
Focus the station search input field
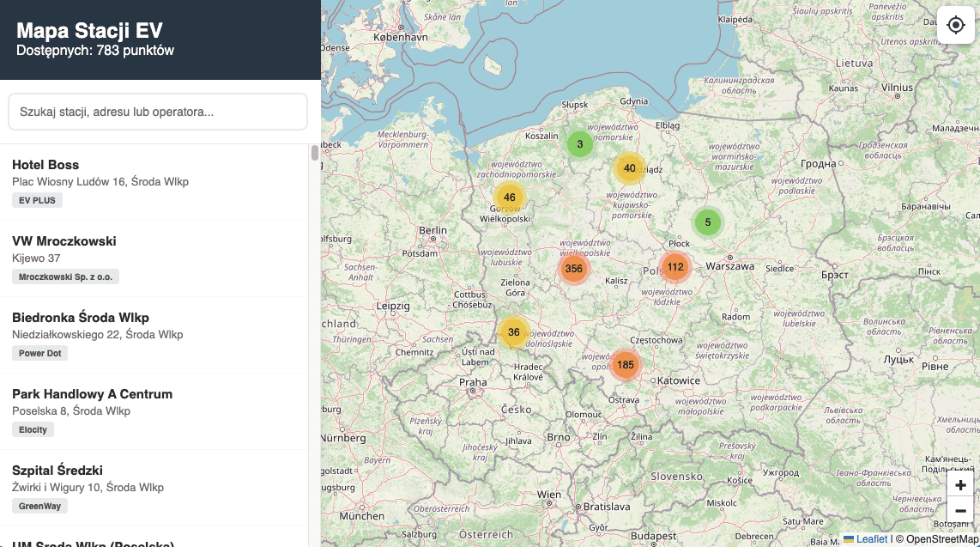pos(158,112)
